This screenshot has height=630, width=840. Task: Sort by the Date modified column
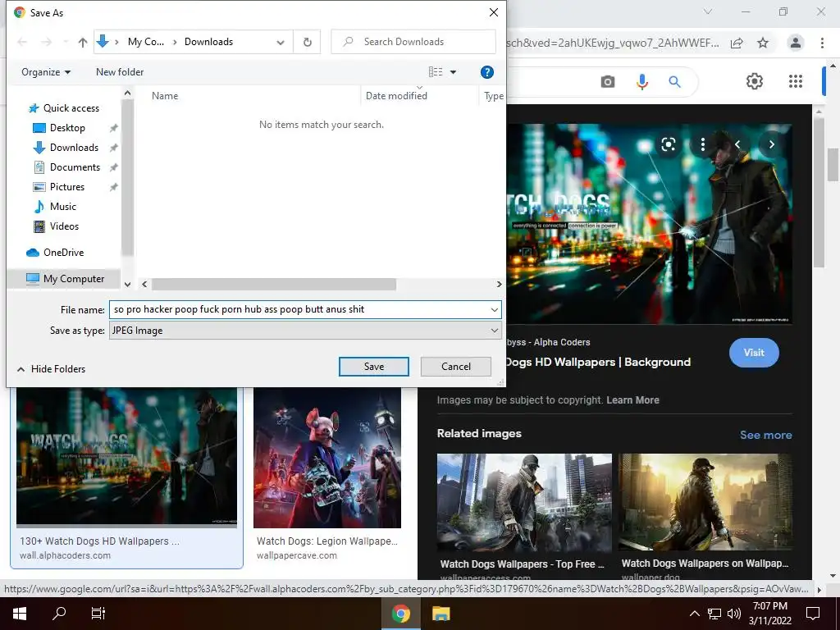[396, 96]
